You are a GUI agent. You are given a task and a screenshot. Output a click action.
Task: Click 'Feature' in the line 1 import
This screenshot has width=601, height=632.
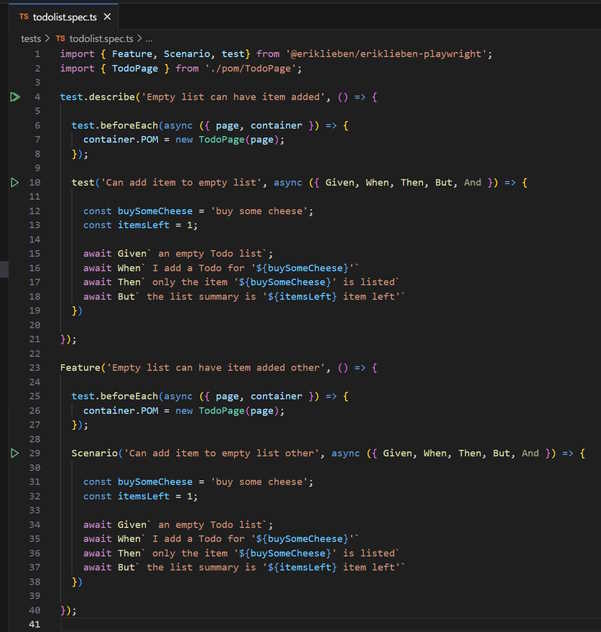[x=132, y=54]
